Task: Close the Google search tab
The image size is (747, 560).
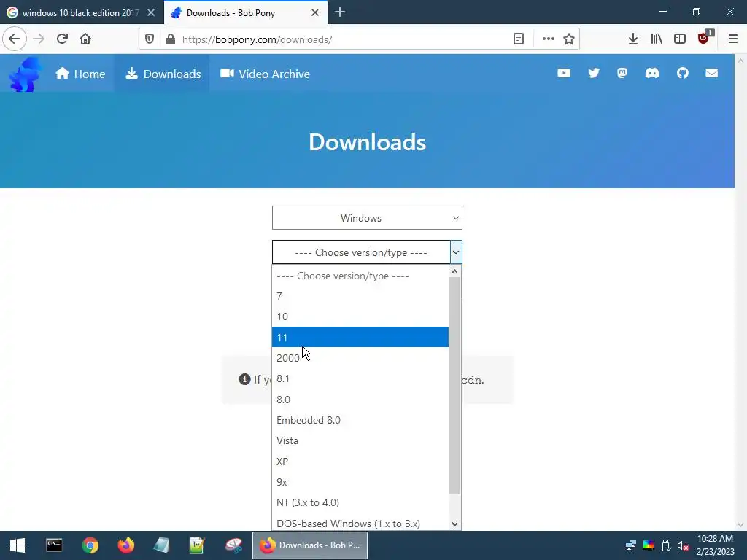Action: click(151, 13)
